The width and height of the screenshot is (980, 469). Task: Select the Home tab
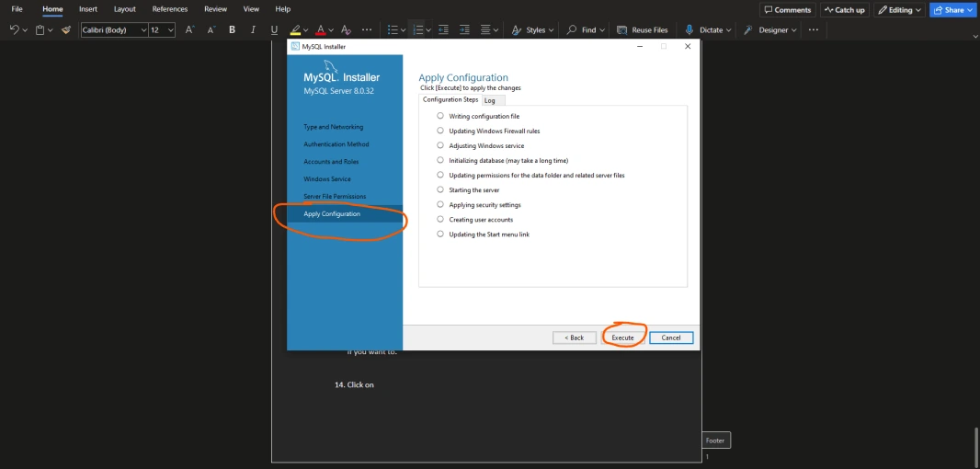(x=52, y=9)
